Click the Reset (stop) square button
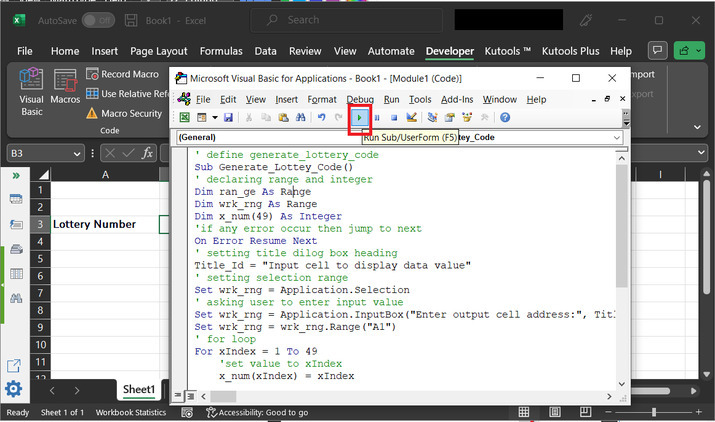This screenshot has height=422, width=715. click(x=393, y=118)
